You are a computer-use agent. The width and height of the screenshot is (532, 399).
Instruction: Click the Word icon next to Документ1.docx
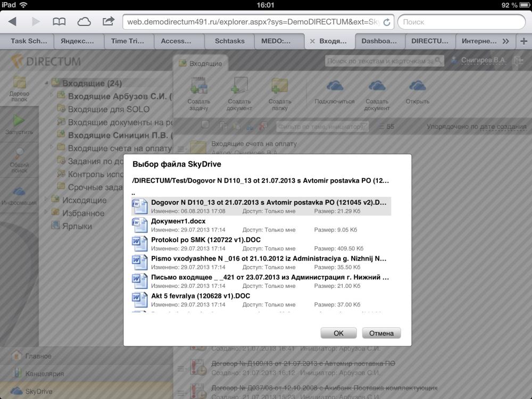coord(139,225)
